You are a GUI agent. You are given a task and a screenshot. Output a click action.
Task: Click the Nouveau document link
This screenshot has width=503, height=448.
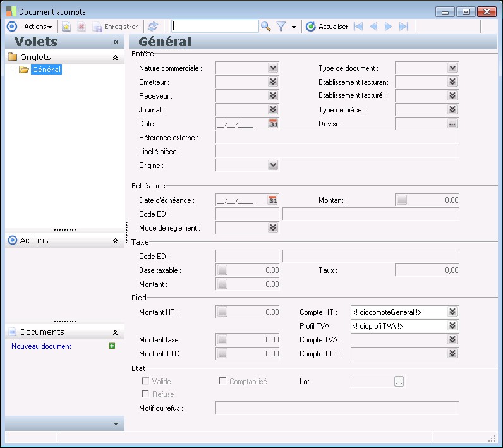(41, 346)
